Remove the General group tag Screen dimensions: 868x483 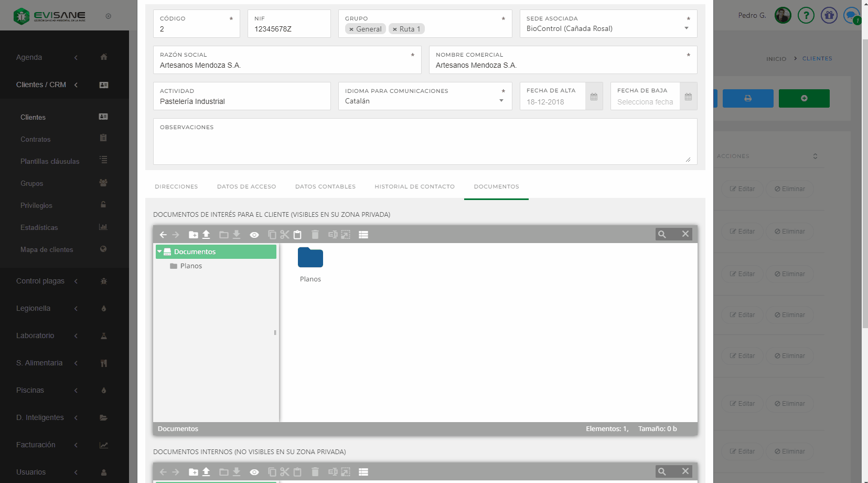click(351, 29)
